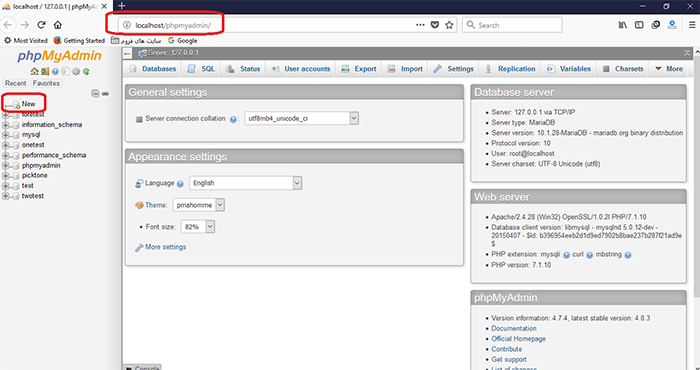Viewport: 700px width, 370px height.
Task: Click the Contribute link
Action: 507,349
